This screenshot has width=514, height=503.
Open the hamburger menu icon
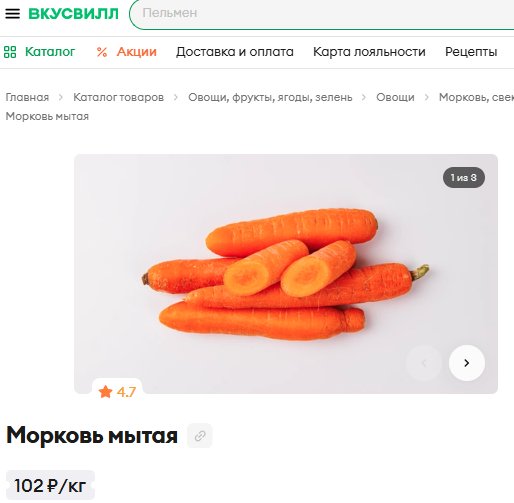coord(12,14)
